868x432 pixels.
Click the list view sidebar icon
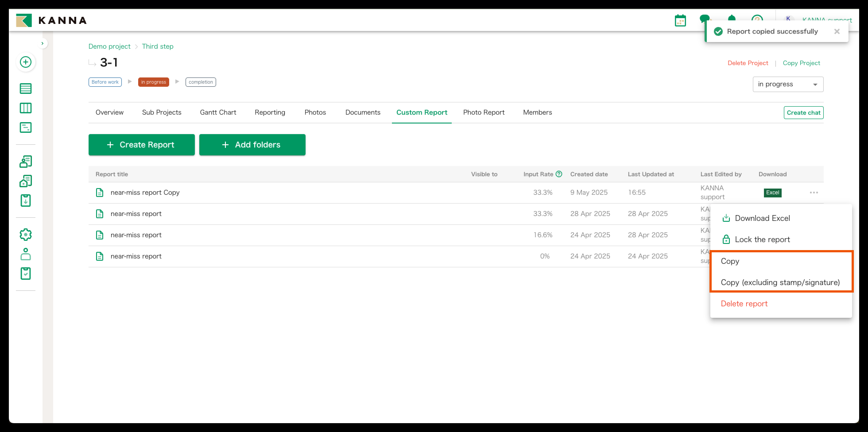pos(26,89)
